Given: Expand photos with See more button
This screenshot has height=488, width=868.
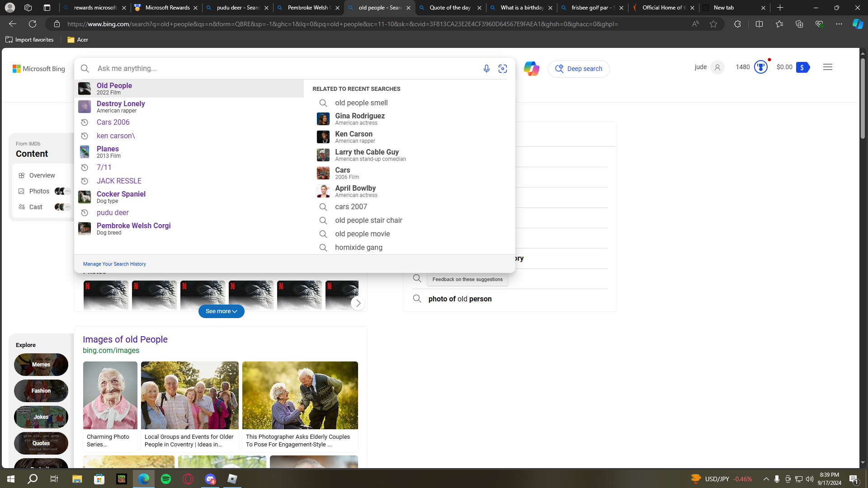Looking at the screenshot, I should point(221,311).
